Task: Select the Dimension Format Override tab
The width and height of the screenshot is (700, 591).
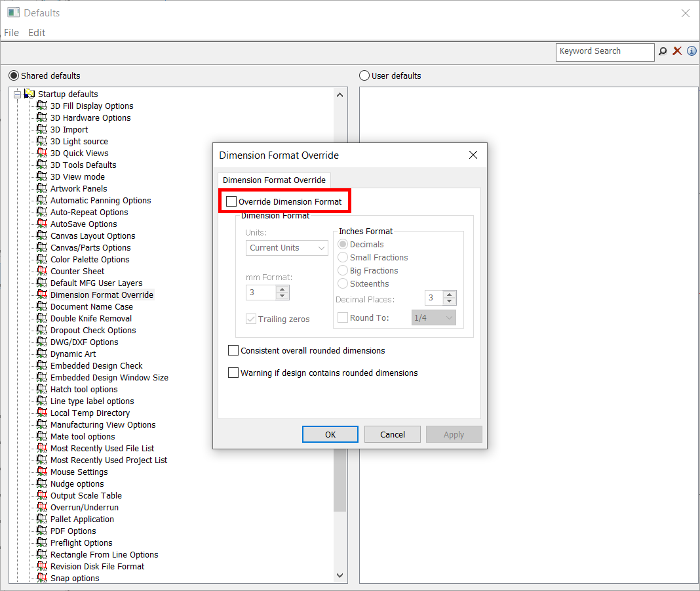Action: click(x=274, y=179)
